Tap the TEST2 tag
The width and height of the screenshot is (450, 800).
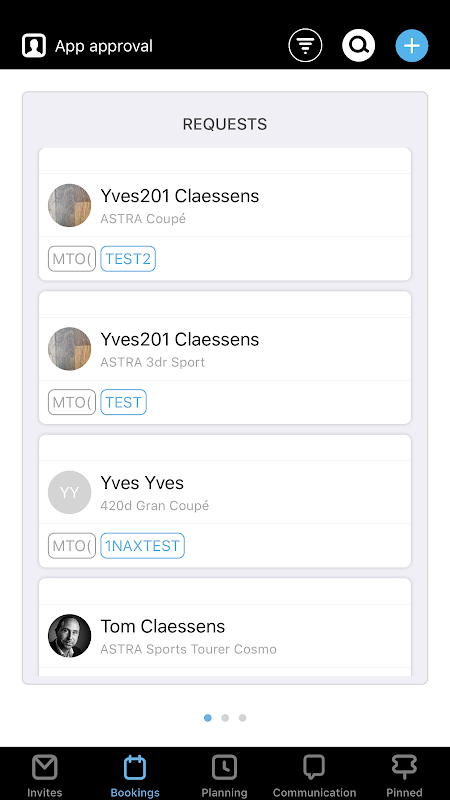click(128, 259)
